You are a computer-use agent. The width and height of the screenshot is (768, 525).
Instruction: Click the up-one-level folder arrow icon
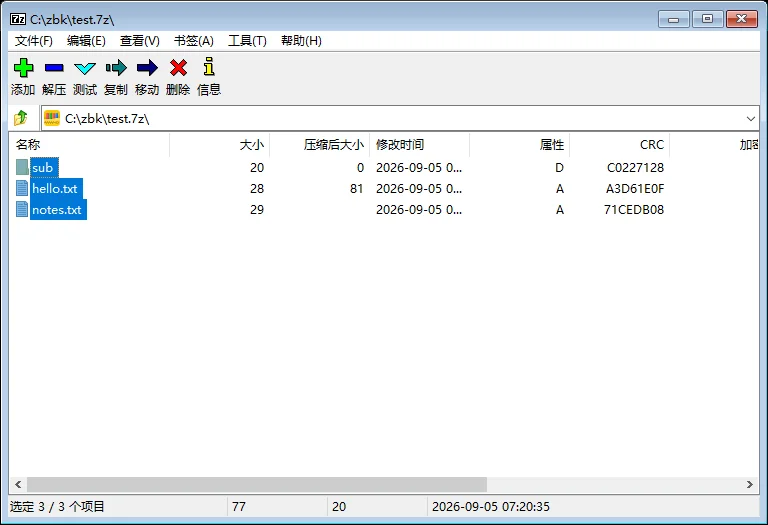tap(21, 118)
